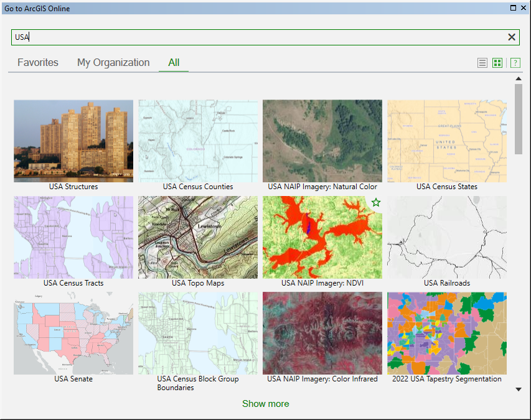Open the help question mark icon
The image size is (531, 420).
[x=515, y=63]
